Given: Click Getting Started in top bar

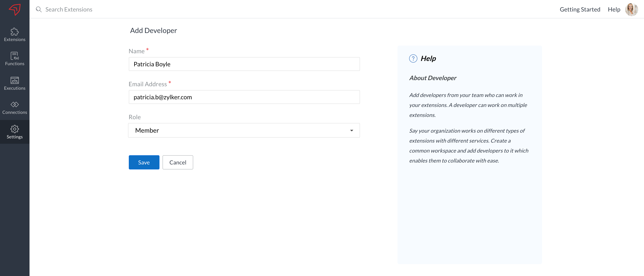Looking at the screenshot, I should [x=580, y=10].
